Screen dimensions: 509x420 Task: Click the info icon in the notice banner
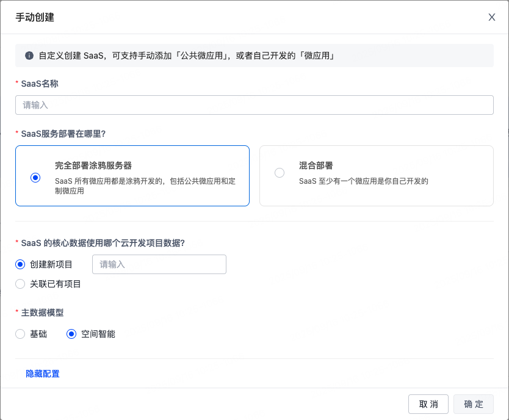tap(29, 56)
